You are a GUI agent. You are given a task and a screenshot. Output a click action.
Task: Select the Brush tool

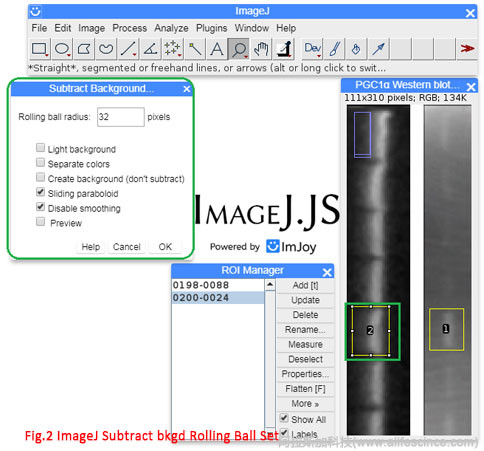334,49
